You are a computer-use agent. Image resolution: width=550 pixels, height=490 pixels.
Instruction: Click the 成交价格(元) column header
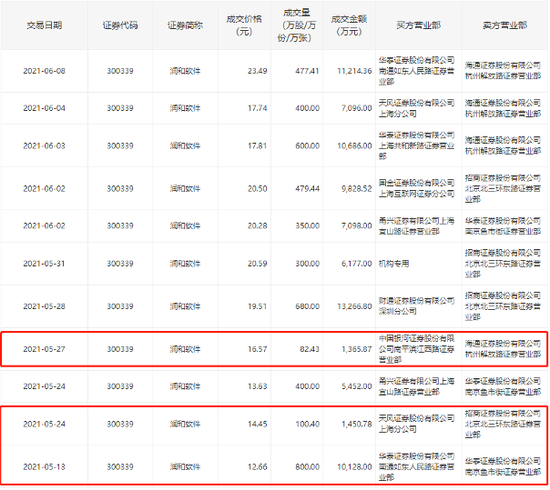(244, 25)
